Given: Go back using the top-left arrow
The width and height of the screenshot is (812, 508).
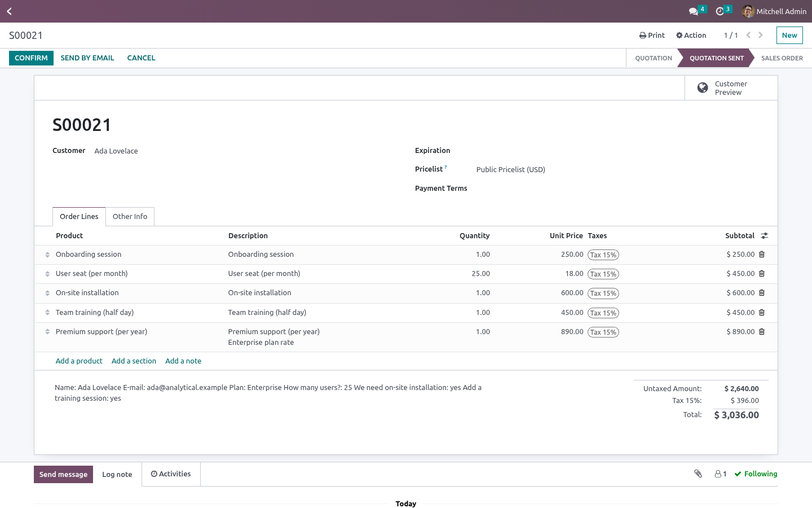Looking at the screenshot, I should [9, 11].
